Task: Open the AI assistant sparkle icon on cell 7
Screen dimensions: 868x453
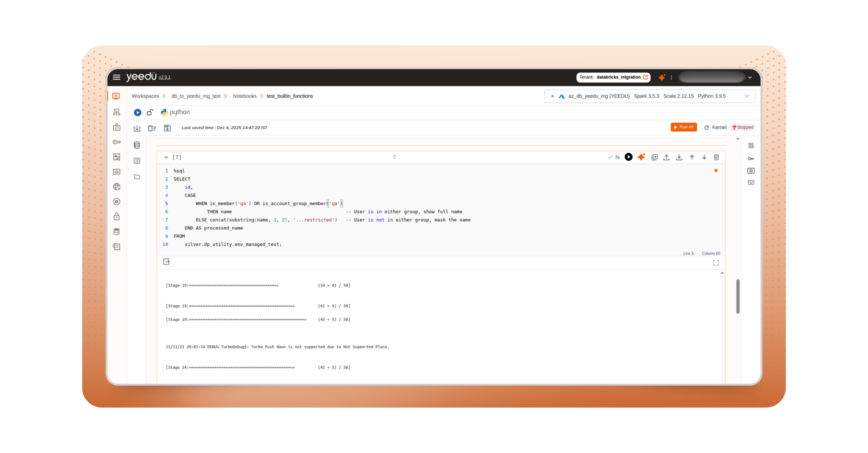Action: 641,157
